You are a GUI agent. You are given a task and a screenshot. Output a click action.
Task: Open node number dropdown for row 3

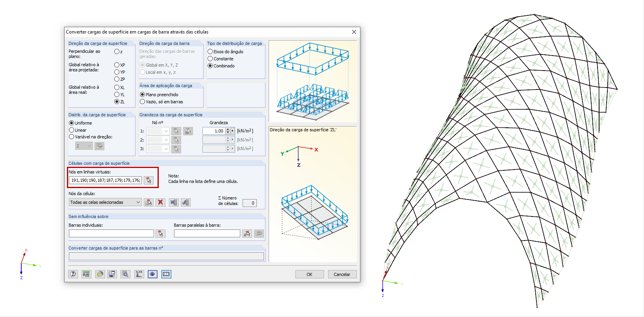coord(158,149)
